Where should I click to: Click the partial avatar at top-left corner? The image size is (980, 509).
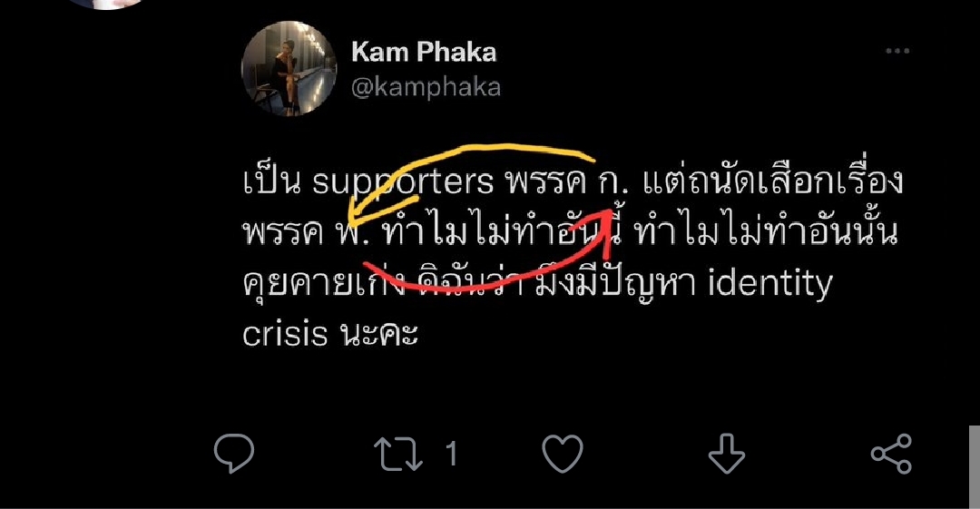tap(106, 4)
